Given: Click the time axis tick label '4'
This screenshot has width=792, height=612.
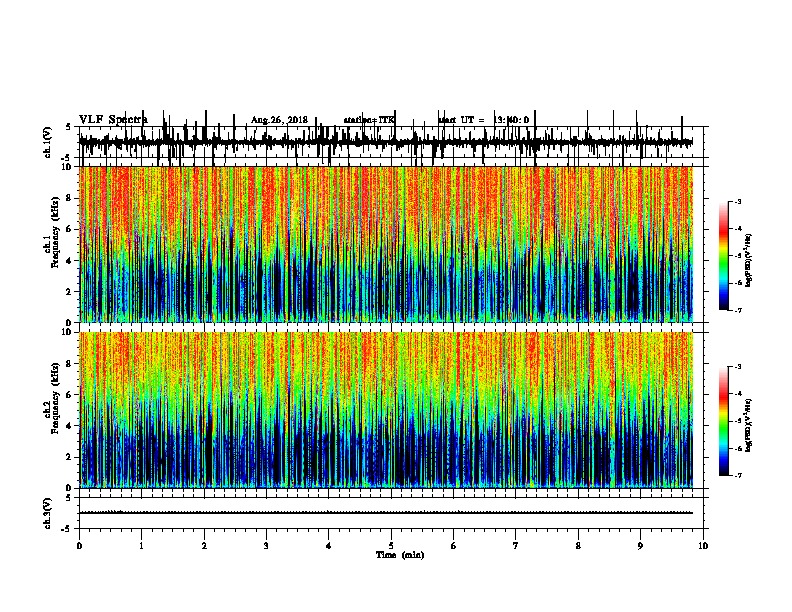Looking at the screenshot, I should click(329, 546).
